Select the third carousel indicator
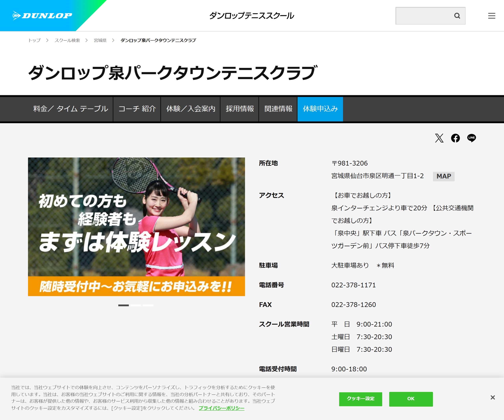 tap(148, 305)
